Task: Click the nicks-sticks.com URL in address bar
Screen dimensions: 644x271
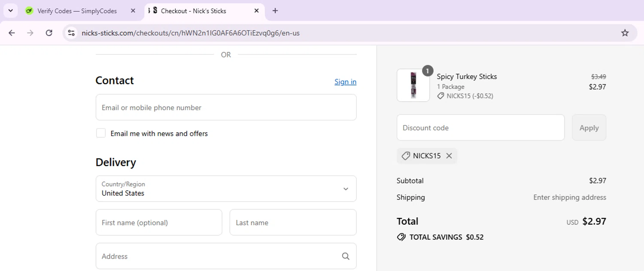Action: pos(191,33)
